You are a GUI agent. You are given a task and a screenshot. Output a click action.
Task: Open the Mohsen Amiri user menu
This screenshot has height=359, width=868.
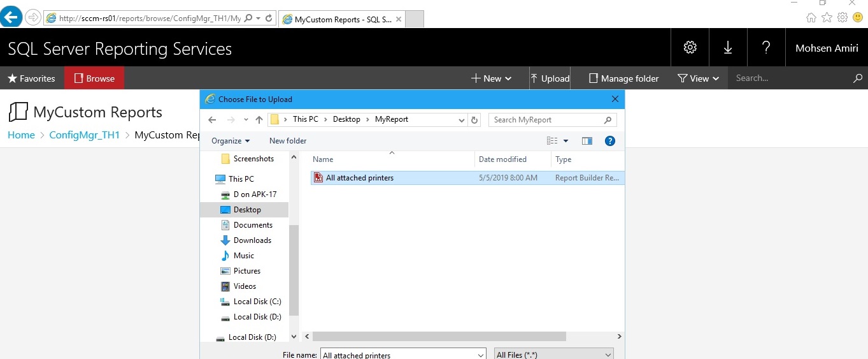pos(827,48)
